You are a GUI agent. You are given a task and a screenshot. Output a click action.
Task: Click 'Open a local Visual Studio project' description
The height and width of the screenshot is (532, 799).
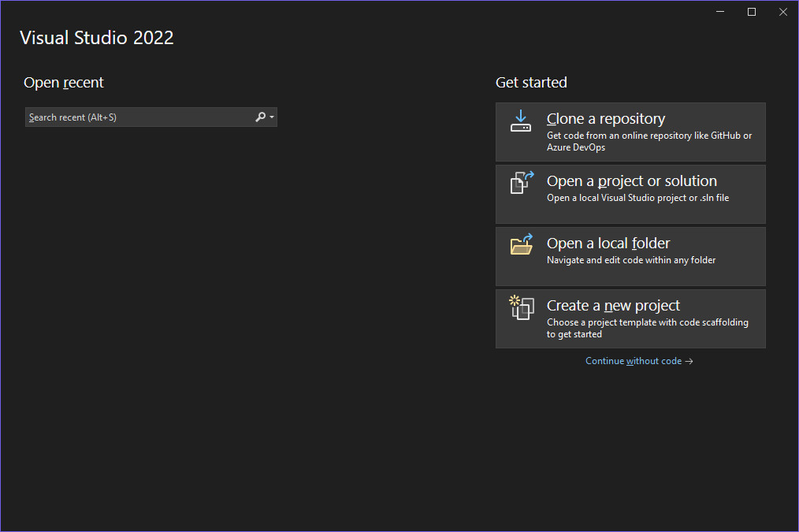click(x=638, y=198)
